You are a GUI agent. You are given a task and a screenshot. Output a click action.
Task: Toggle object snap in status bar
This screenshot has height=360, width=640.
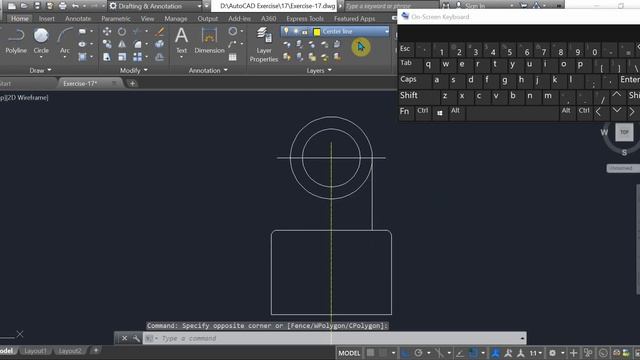tap(473, 353)
